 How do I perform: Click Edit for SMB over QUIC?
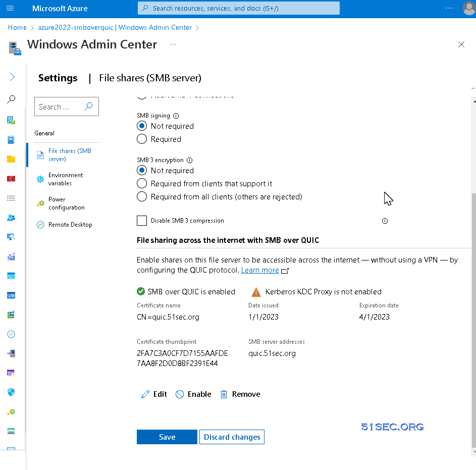coord(154,394)
